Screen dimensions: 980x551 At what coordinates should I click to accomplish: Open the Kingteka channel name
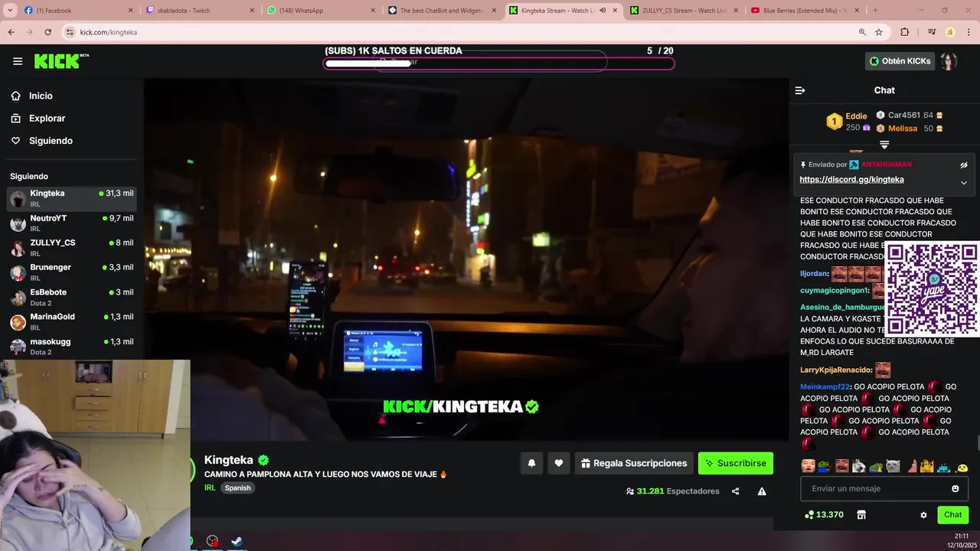[228, 460]
